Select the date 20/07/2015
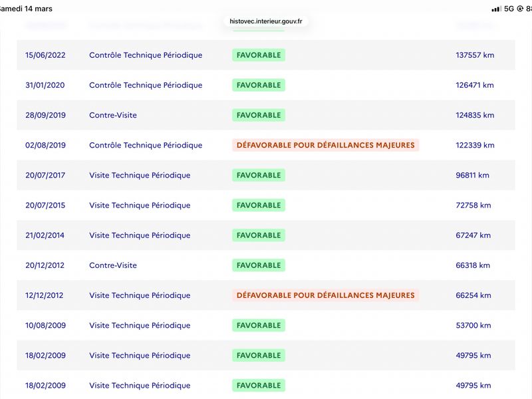The image size is (532, 399). 45,205
